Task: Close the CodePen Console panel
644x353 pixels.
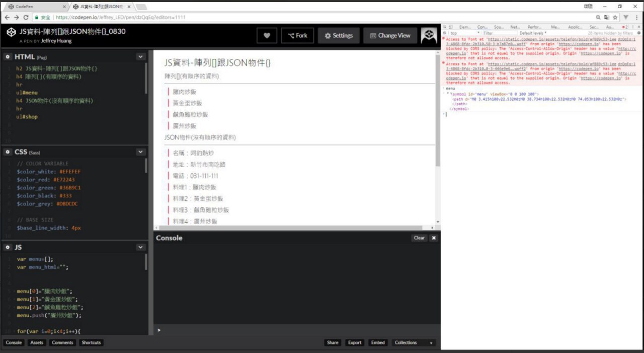Action: point(434,238)
